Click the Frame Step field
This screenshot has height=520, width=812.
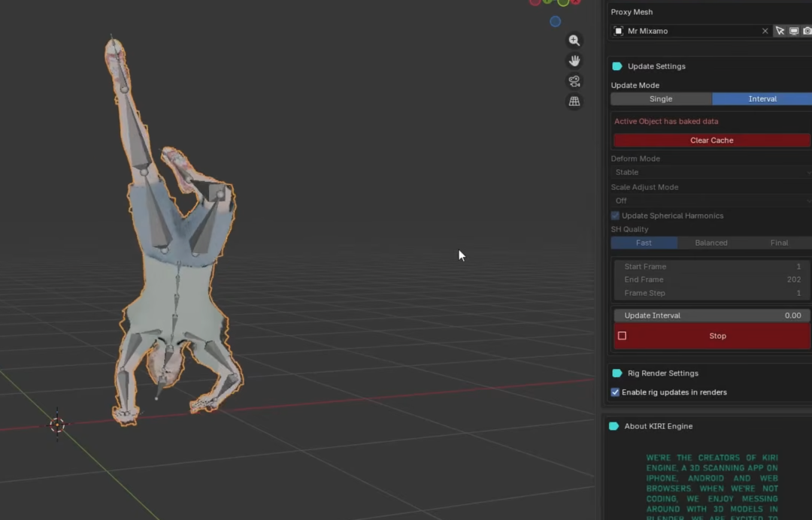pyautogui.click(x=711, y=293)
